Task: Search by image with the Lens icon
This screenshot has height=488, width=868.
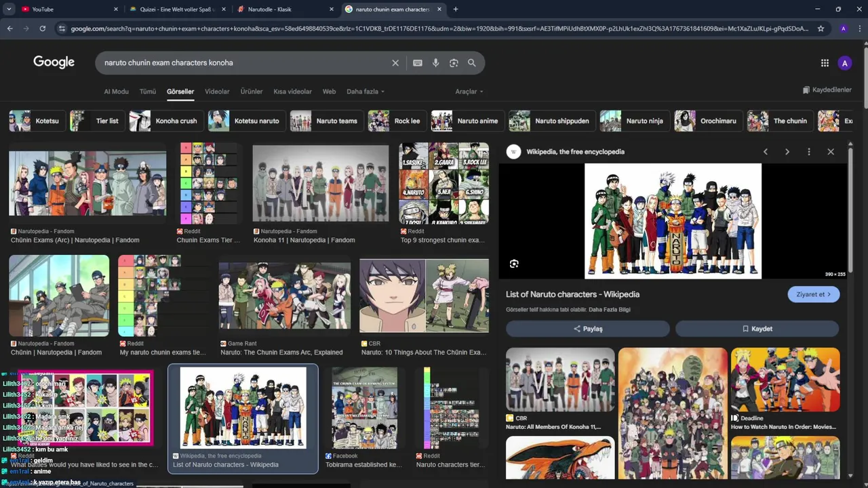Action: tap(454, 63)
